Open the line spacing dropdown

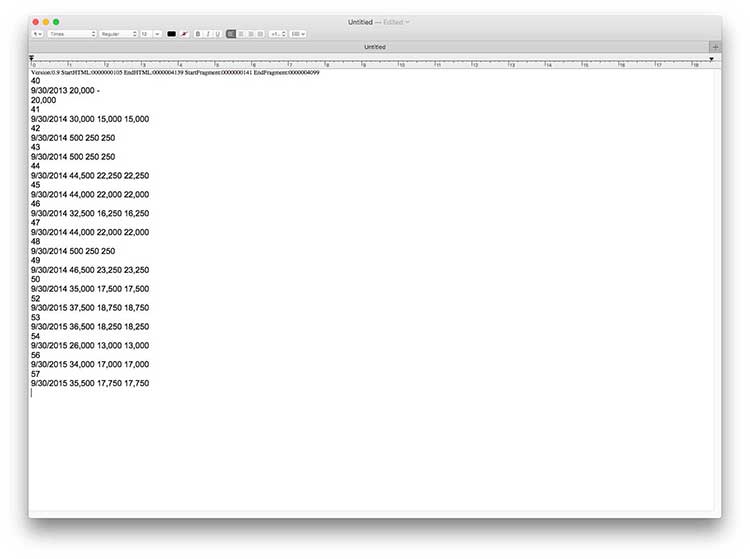tap(278, 34)
